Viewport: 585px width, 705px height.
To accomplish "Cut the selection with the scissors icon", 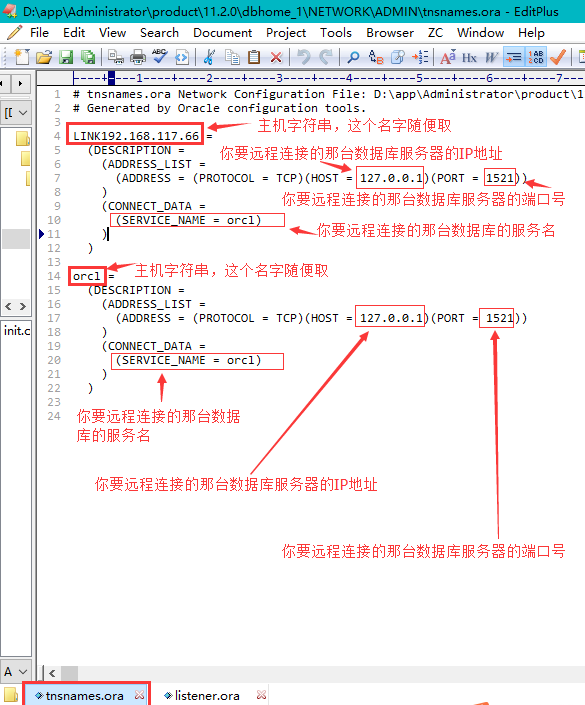I will tap(209, 57).
